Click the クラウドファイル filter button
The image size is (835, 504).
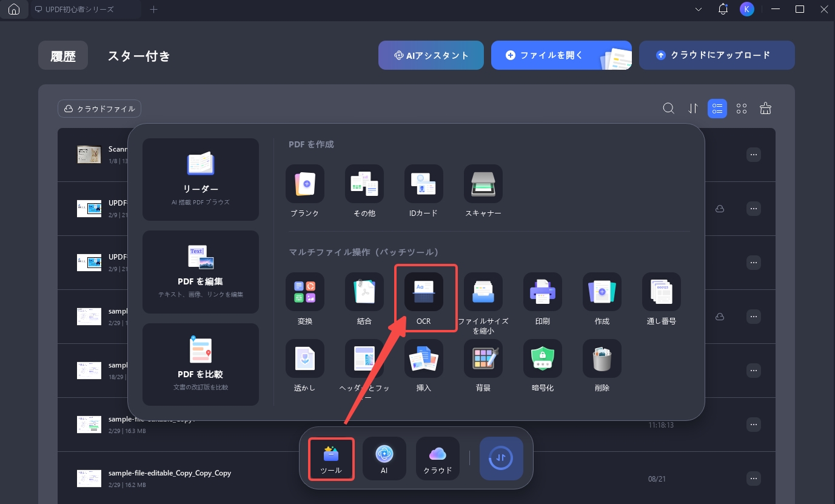pyautogui.click(x=99, y=109)
